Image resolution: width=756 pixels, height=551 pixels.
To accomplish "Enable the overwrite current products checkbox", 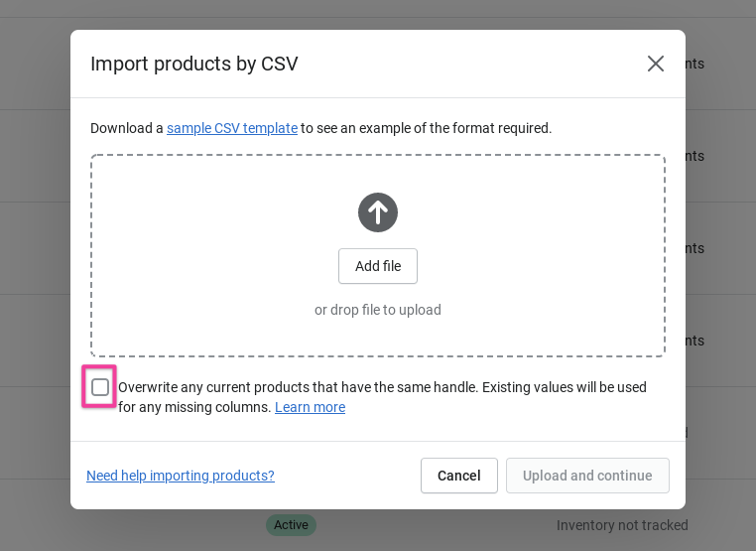I will [x=100, y=387].
